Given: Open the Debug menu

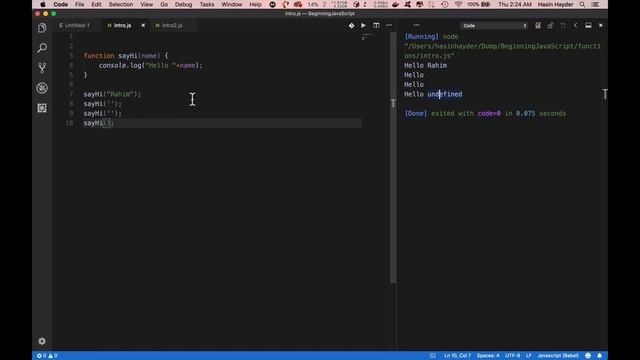Looking at the screenshot, I should coord(183,4).
